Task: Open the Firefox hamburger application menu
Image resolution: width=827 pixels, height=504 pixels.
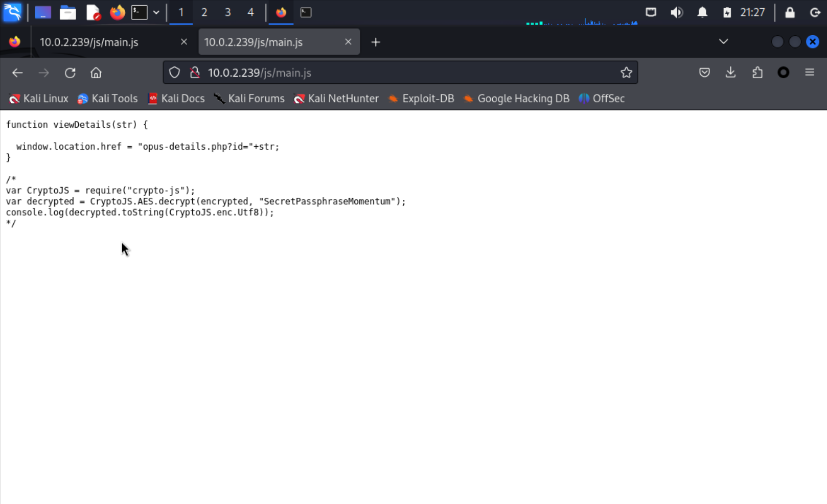Action: [810, 73]
